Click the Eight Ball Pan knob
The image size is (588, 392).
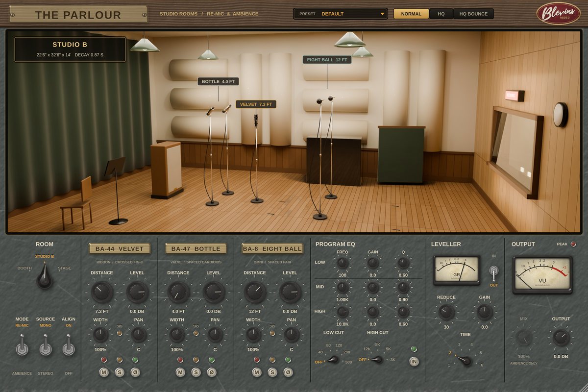tap(292, 335)
